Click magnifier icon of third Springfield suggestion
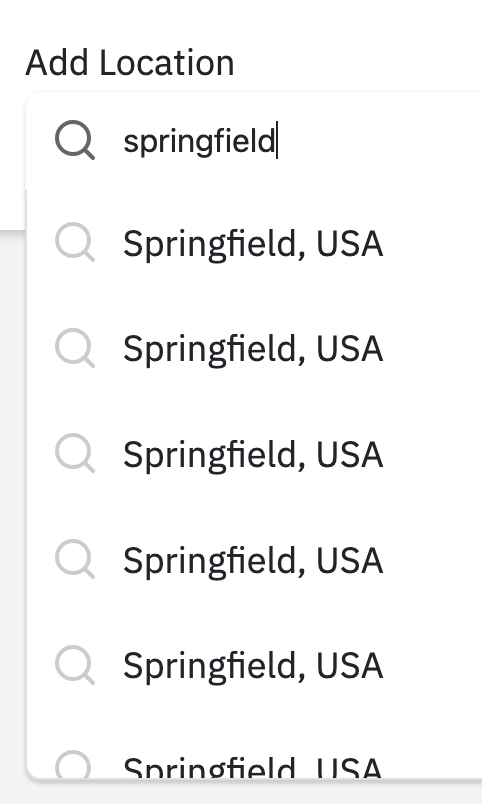Screen dimensions: 482x804 75,453
